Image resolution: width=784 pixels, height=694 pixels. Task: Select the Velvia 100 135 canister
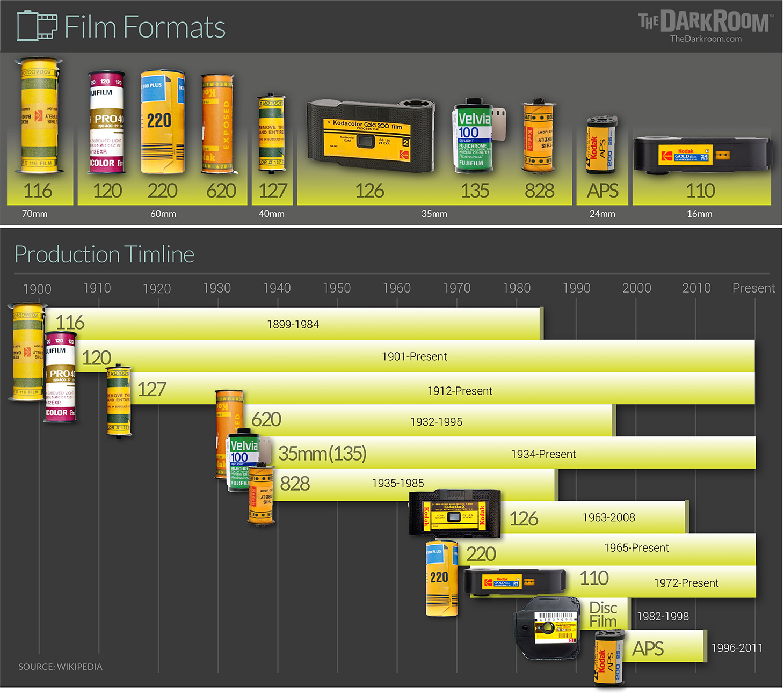click(x=478, y=135)
